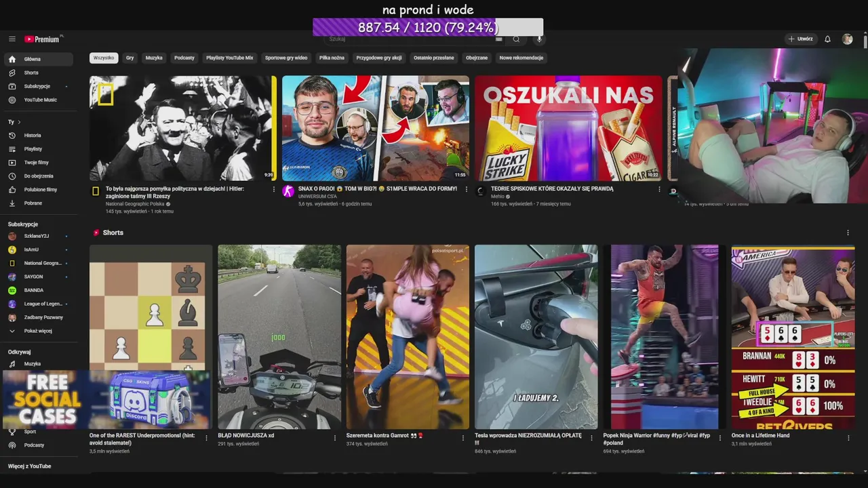Open the Mehio channel link
This screenshot has height=488, width=868.
click(498, 197)
